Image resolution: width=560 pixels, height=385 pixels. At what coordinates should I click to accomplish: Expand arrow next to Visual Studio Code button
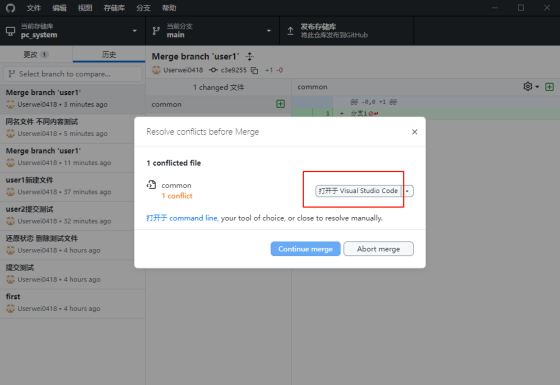[408, 191]
